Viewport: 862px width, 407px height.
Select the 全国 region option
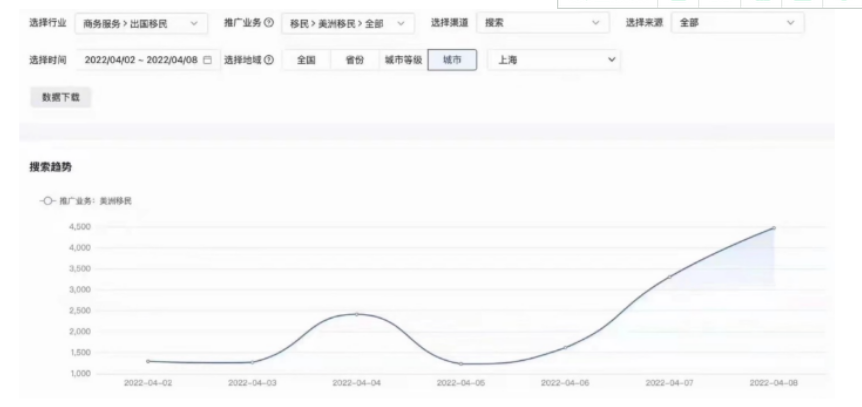(x=306, y=61)
